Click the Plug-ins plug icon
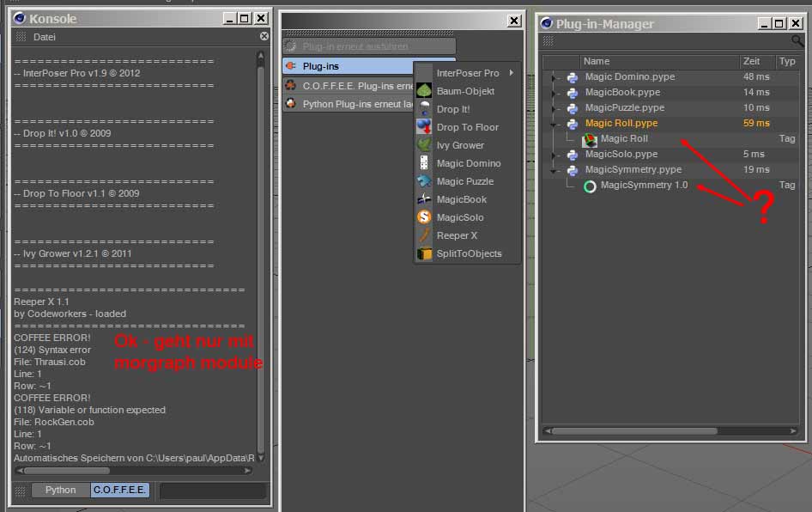This screenshot has height=512, width=812. pyautogui.click(x=291, y=66)
